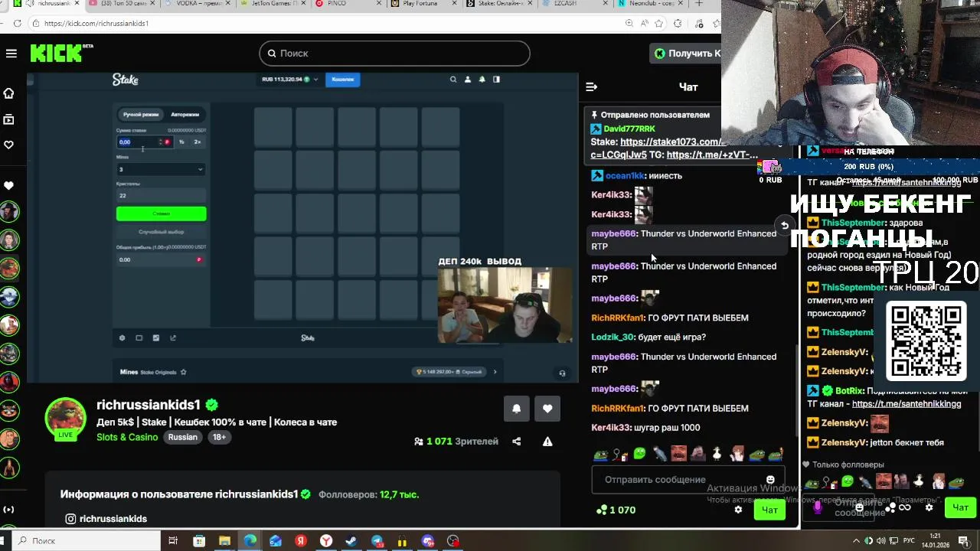The width and height of the screenshot is (980, 551).
Task: Follow the channel with the heart button
Action: (x=547, y=409)
